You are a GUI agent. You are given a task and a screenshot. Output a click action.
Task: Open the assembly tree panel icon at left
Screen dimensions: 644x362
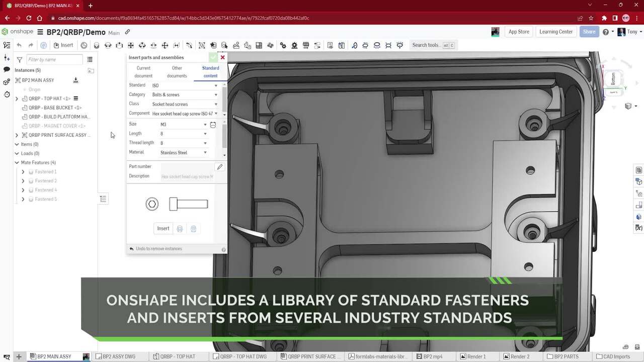click(x=7, y=45)
